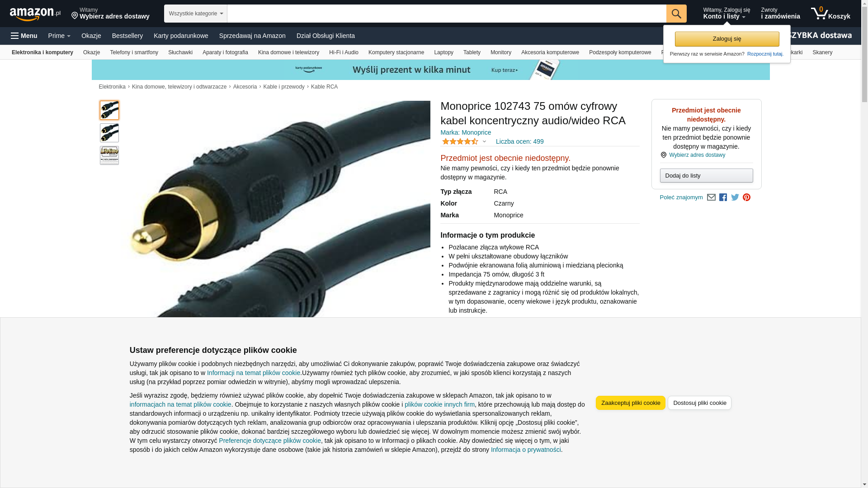Click Zaakceptuj pliki cookie button

coord(630,403)
